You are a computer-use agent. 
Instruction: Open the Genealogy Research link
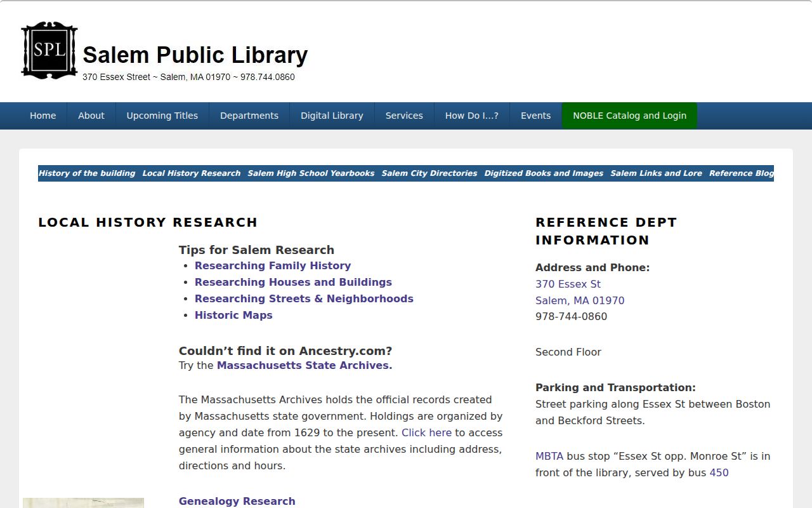(237, 501)
